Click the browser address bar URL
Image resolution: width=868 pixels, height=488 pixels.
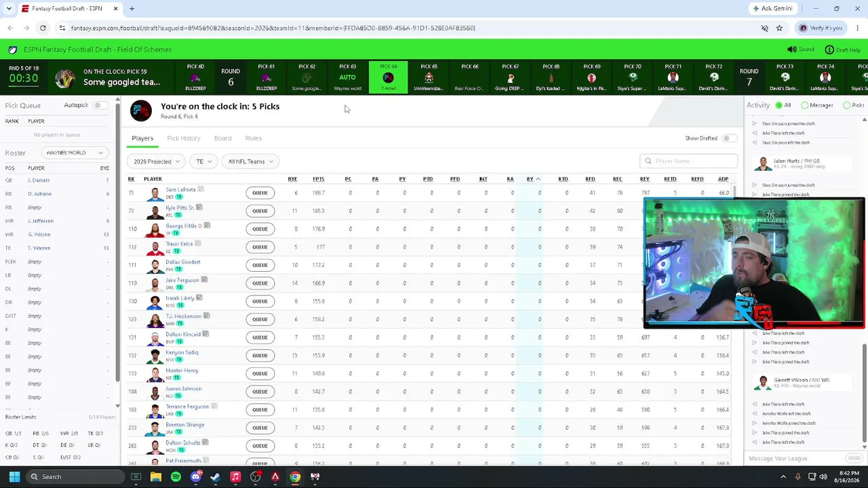273,28
